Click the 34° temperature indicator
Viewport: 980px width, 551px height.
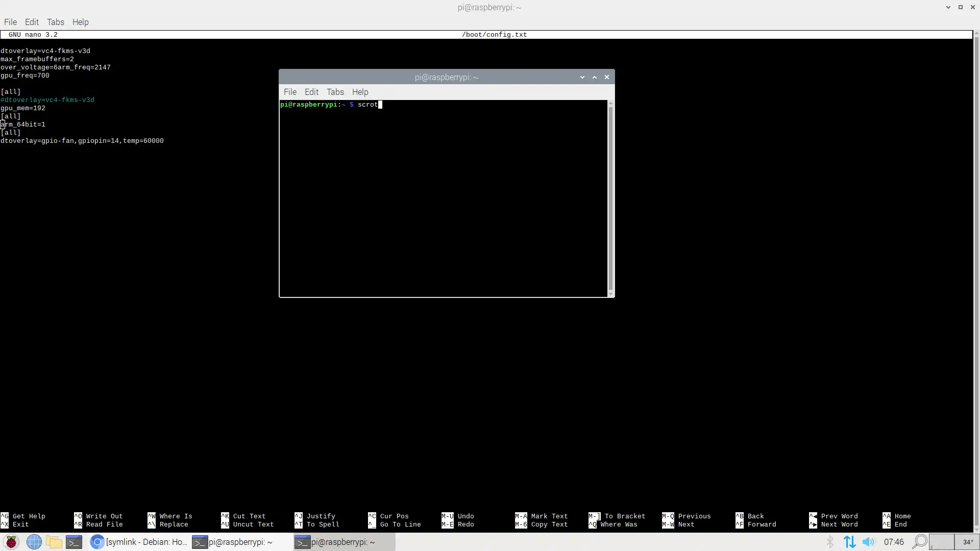(x=968, y=542)
